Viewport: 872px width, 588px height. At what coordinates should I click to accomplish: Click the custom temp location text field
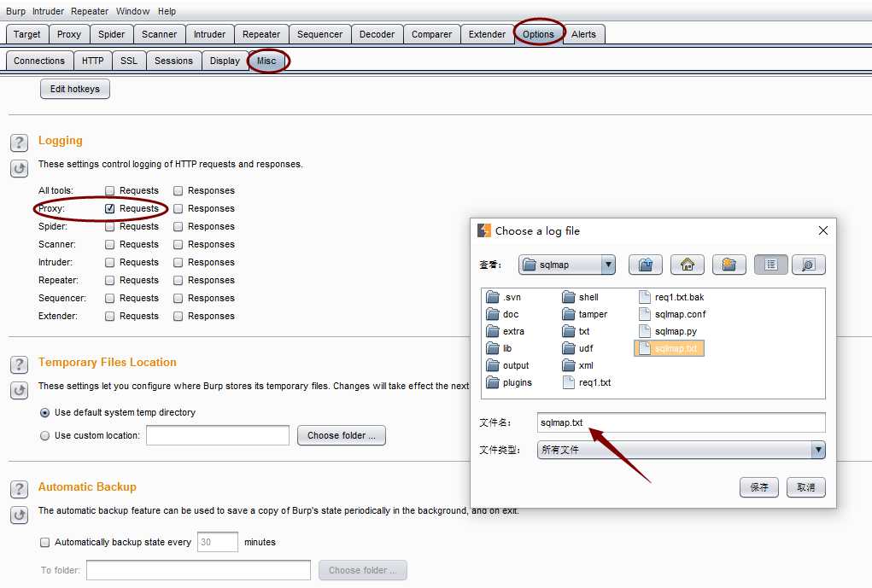pos(218,436)
